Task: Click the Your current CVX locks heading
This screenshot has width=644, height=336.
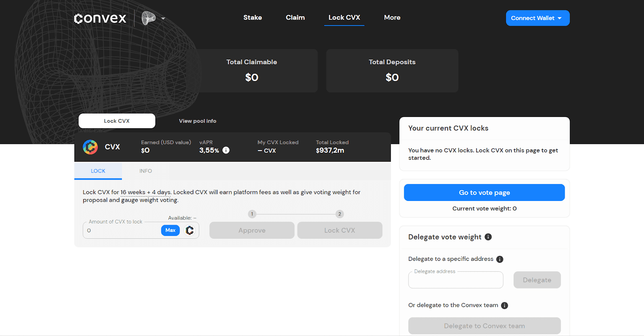Action: (448, 128)
